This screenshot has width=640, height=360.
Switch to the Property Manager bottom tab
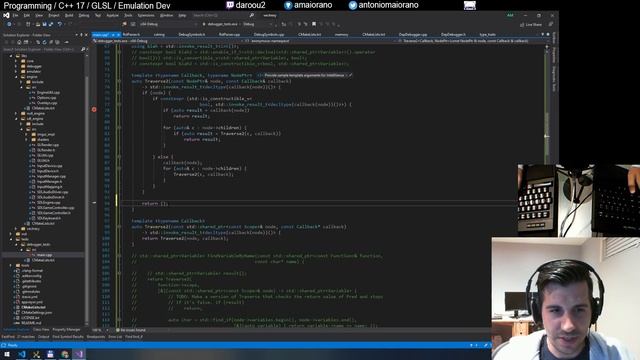pyautogui.click(x=66, y=329)
